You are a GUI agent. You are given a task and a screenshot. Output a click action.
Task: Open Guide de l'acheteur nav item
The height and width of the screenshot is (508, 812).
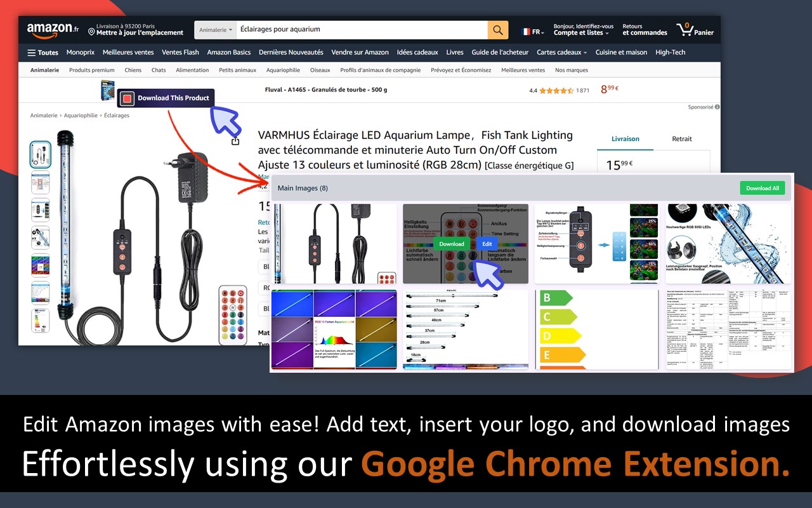click(x=500, y=53)
